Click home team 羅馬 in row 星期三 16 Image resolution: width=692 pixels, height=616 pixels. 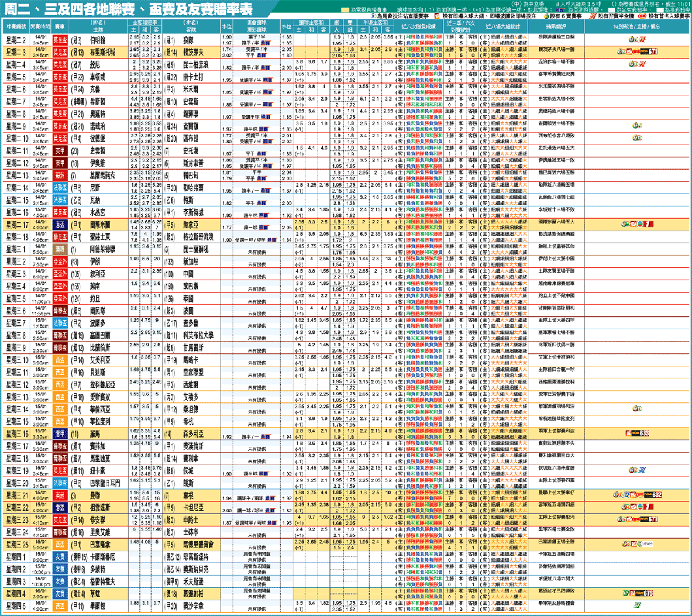[x=95, y=434]
